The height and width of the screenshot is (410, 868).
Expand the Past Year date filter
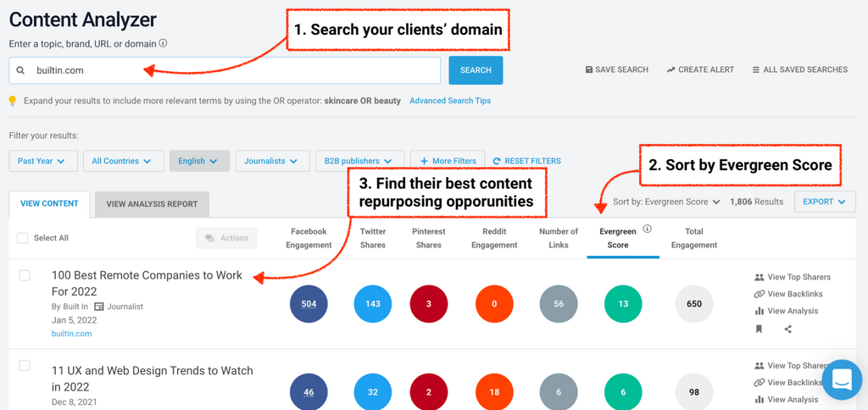pyautogui.click(x=43, y=161)
